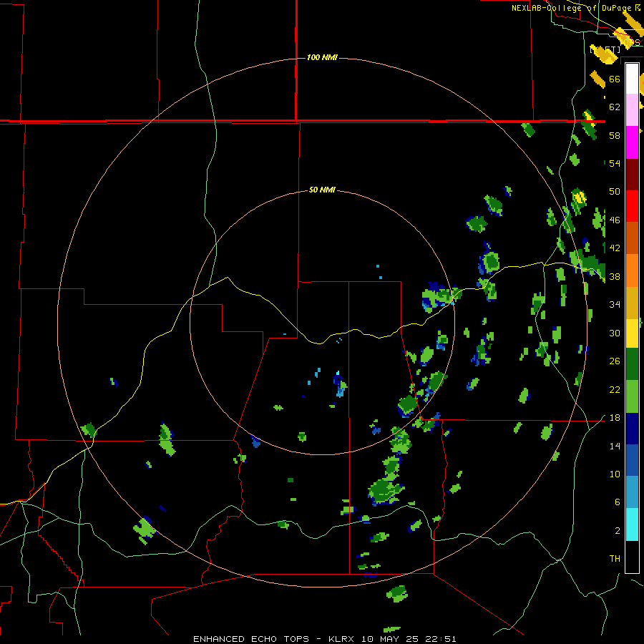Click the 'KLRX' radar site identifier

343,639
